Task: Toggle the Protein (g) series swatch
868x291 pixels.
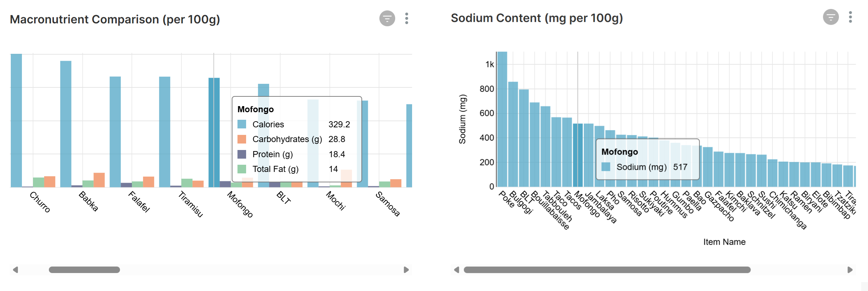Action: point(242,154)
